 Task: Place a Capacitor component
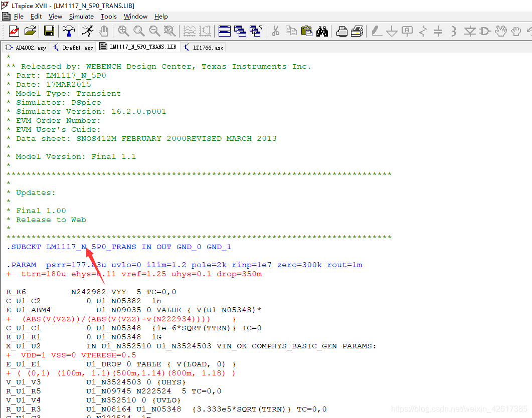coord(438,31)
